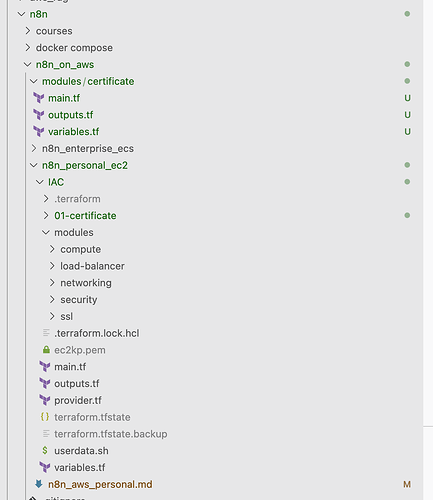Click the markdown arrow icon of n8n_aws_personal.md
The image size is (433, 500).
click(x=39, y=484)
